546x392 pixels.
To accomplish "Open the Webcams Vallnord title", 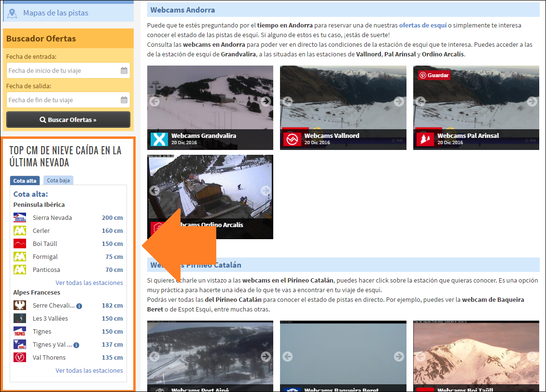I will 332,135.
